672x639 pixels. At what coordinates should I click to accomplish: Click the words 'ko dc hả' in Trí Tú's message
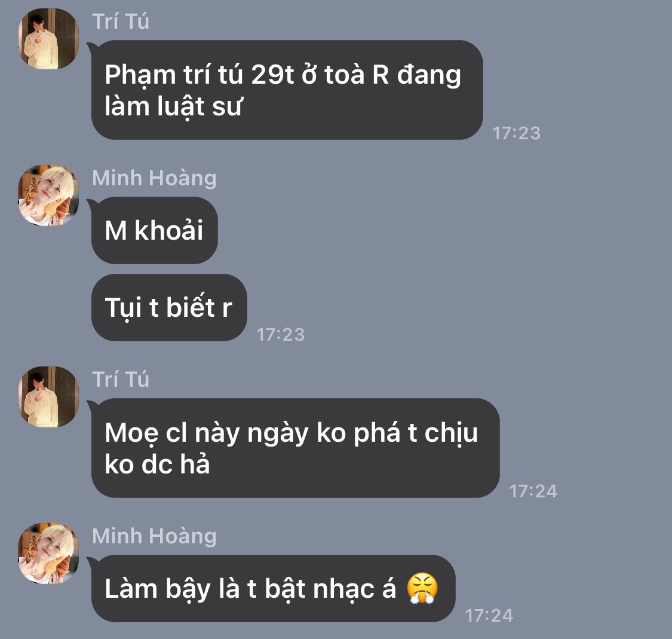pos(157,464)
